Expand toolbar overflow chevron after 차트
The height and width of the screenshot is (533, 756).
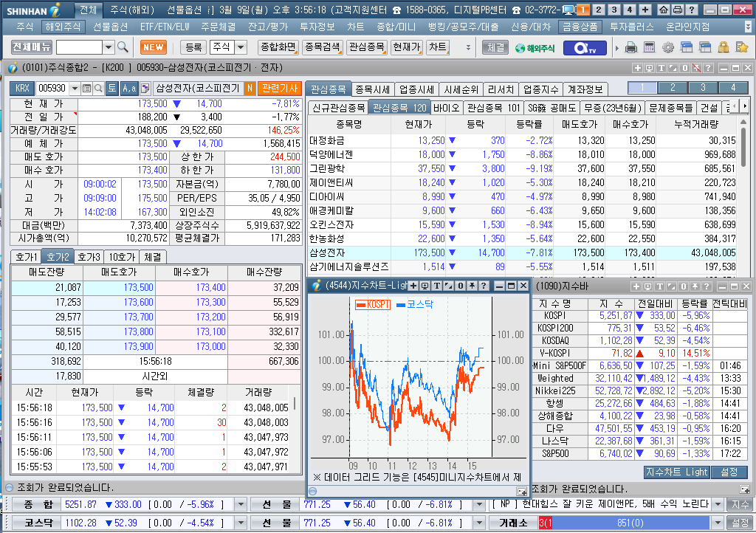click(467, 48)
